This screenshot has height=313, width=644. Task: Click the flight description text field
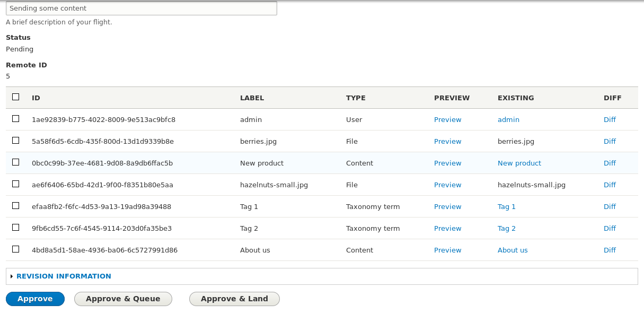tap(142, 8)
